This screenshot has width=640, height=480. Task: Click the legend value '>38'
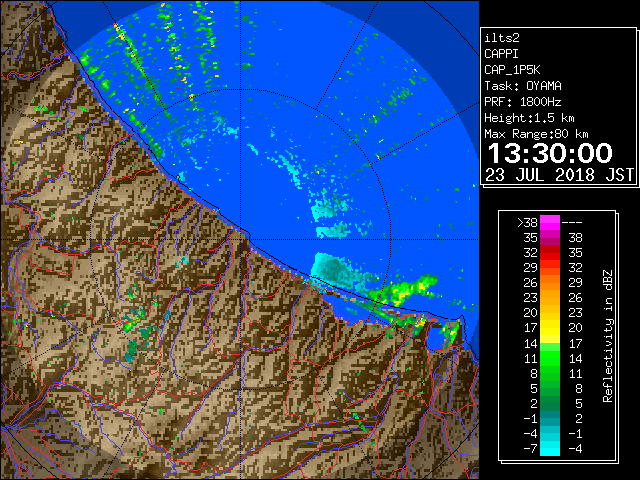(527, 223)
